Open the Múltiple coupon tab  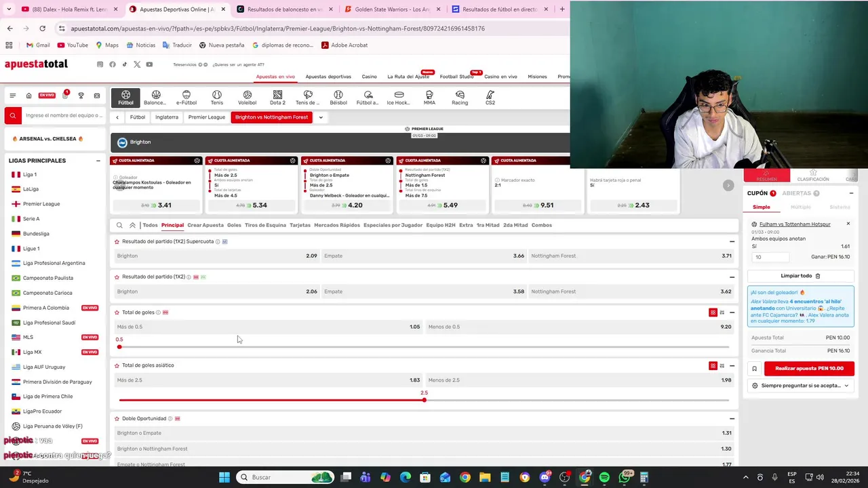(801, 207)
